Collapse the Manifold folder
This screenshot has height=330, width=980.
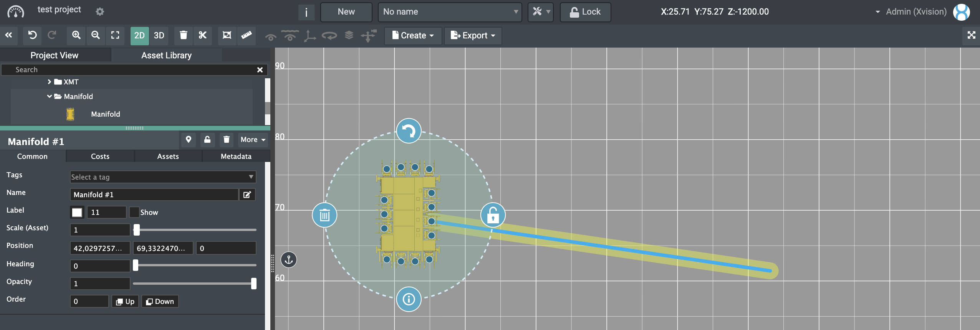(x=49, y=96)
